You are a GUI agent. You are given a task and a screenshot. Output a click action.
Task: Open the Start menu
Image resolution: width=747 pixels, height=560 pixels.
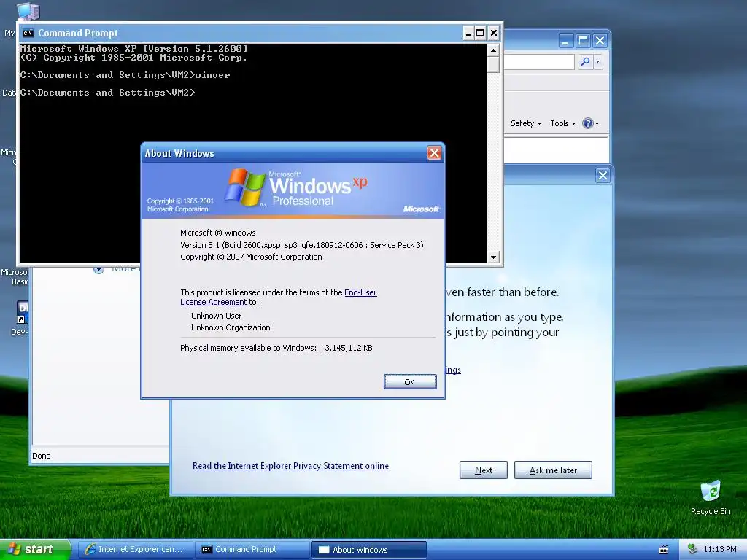pos(35,550)
